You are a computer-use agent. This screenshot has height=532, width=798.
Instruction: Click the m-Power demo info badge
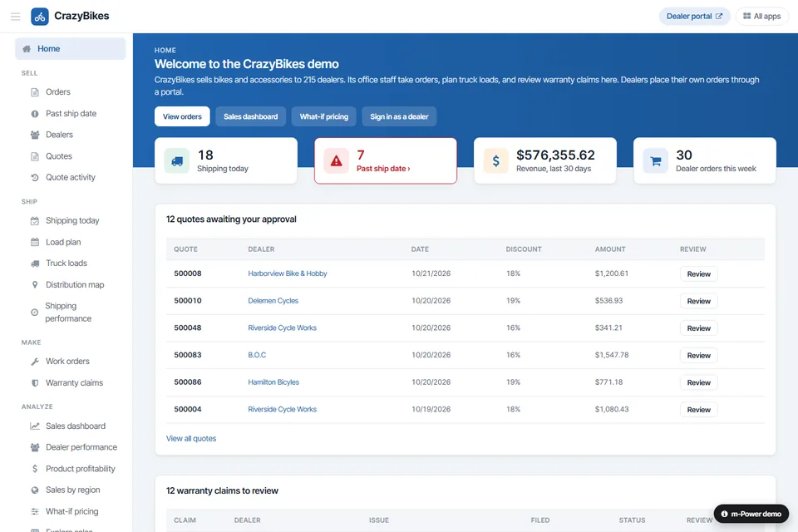(751, 515)
